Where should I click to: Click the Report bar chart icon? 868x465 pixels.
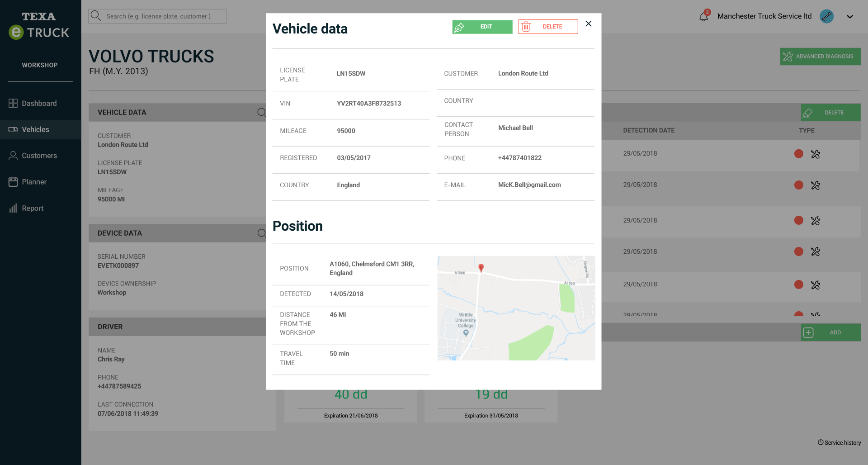pos(13,208)
